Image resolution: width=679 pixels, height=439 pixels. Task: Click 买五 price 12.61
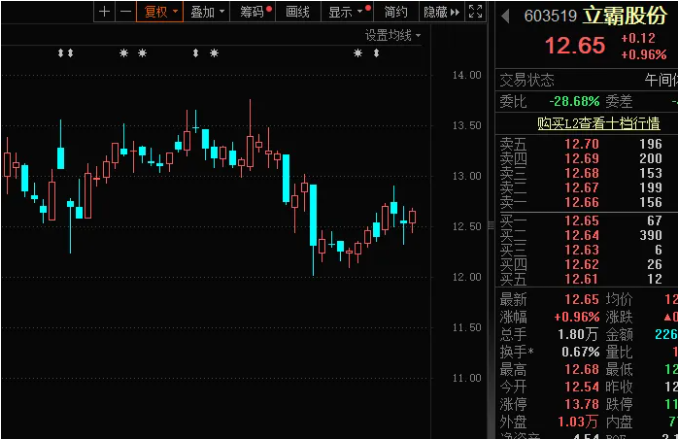point(582,279)
